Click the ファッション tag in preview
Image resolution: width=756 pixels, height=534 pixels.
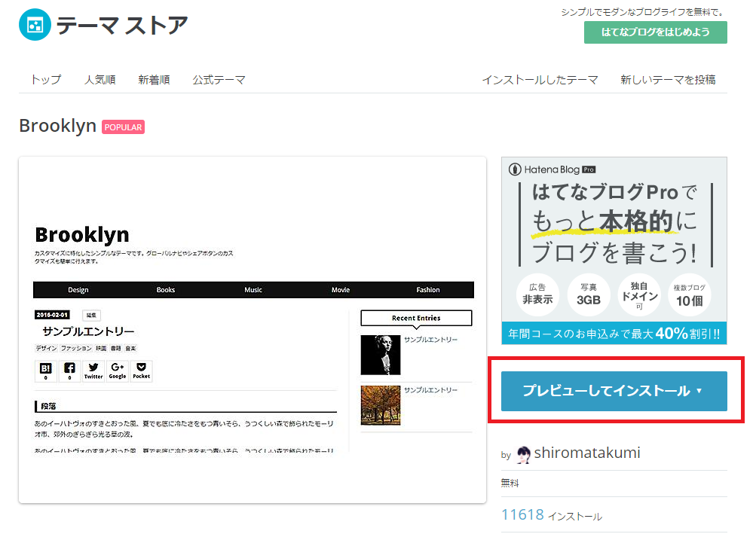[76, 348]
